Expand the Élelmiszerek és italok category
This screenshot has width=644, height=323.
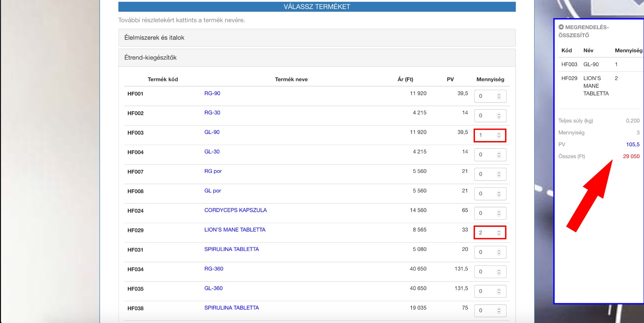[x=154, y=38]
